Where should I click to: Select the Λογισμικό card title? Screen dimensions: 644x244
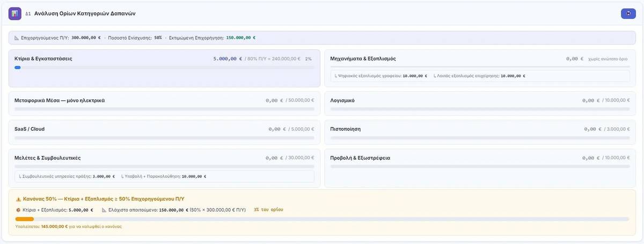pos(342,100)
